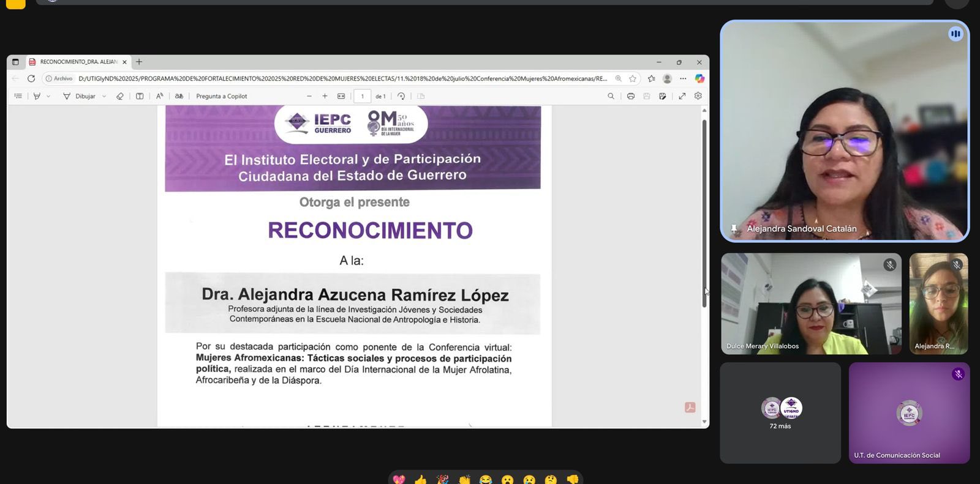
Task: Expand the Dibujar options dropdown arrow
Action: pos(104,96)
